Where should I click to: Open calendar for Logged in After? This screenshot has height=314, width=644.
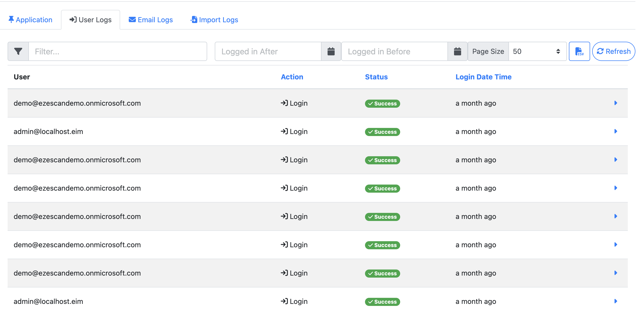(331, 51)
